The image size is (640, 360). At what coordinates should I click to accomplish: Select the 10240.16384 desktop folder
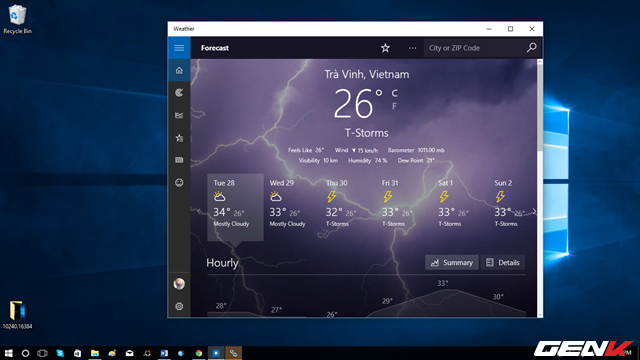click(17, 314)
